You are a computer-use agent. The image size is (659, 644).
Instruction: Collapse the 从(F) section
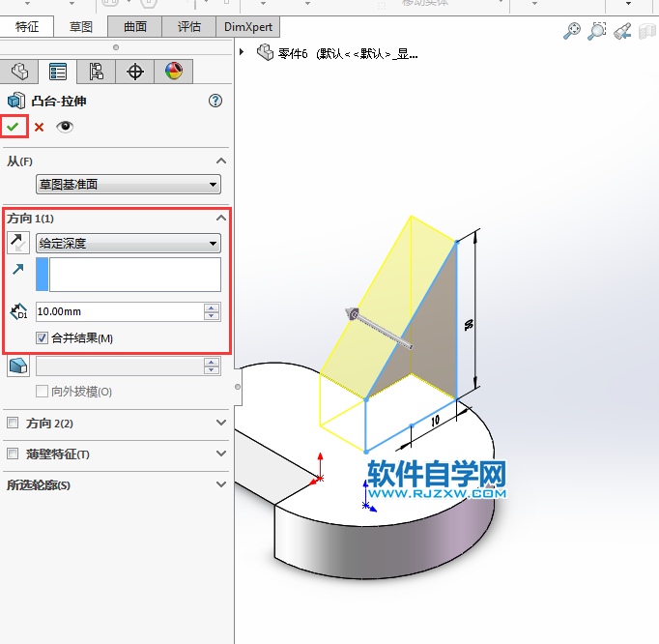pyautogui.click(x=221, y=161)
